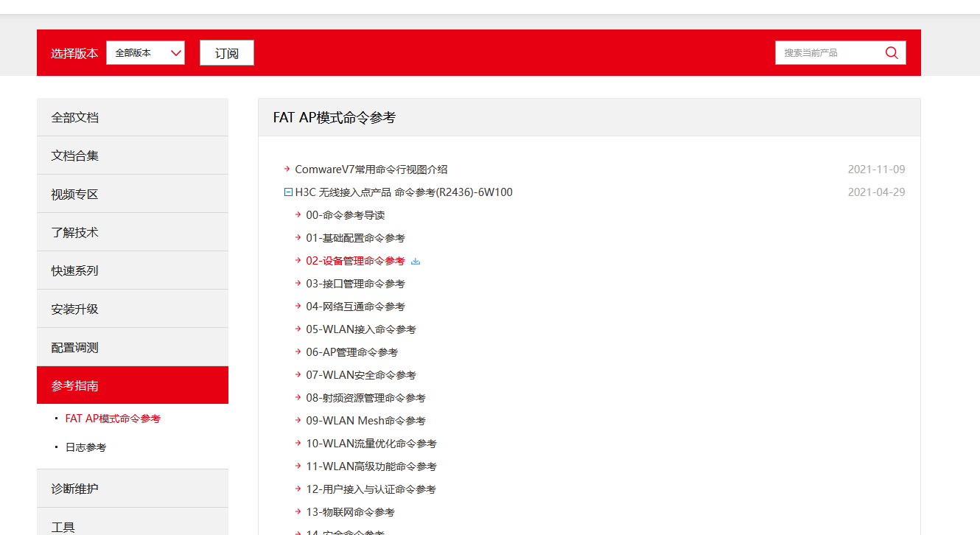Download the 02-设备管理命令参考 document
The image size is (980, 535).
point(416,261)
